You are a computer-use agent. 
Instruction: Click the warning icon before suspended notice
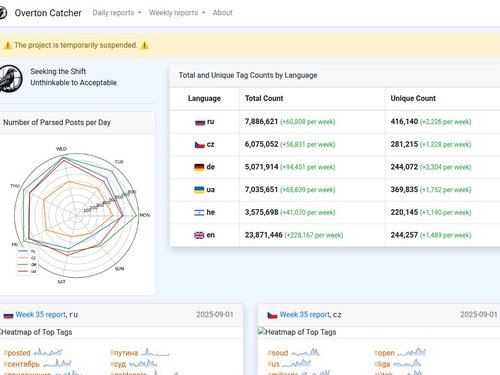coord(8,45)
